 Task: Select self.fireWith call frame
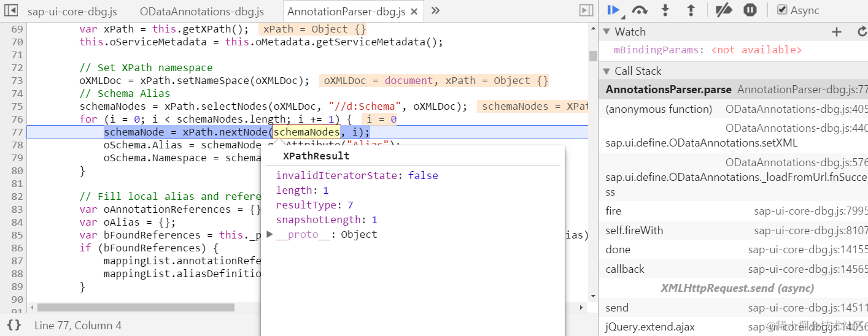[734, 231]
